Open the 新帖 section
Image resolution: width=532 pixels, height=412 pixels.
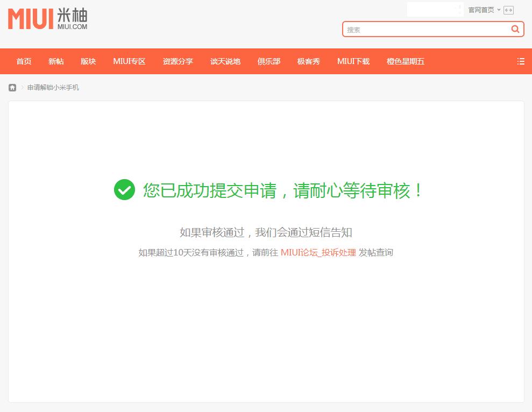point(56,61)
